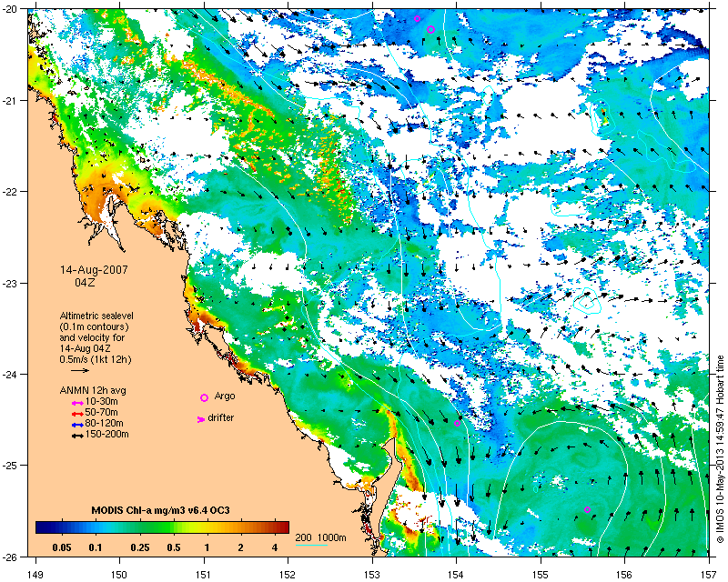Click the '0.5' colorbar value

(x=174, y=547)
